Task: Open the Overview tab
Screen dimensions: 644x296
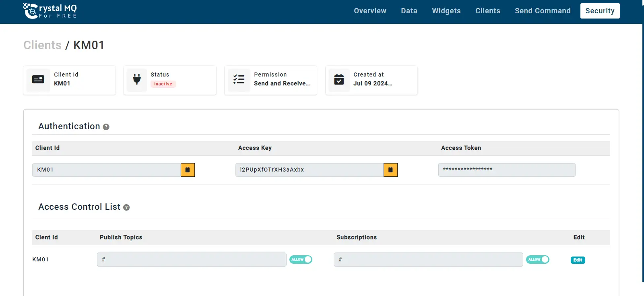Action: point(370,11)
